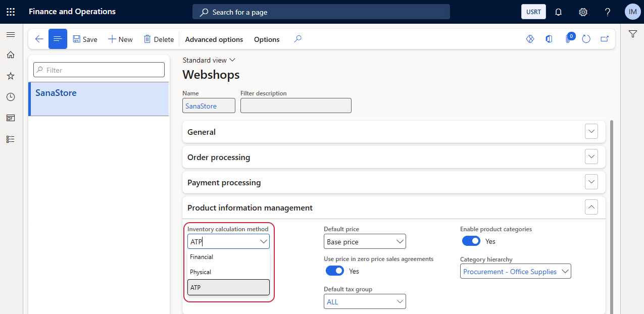
Task: Open the Recent clock icon in the sidebar
Action: click(x=11, y=97)
